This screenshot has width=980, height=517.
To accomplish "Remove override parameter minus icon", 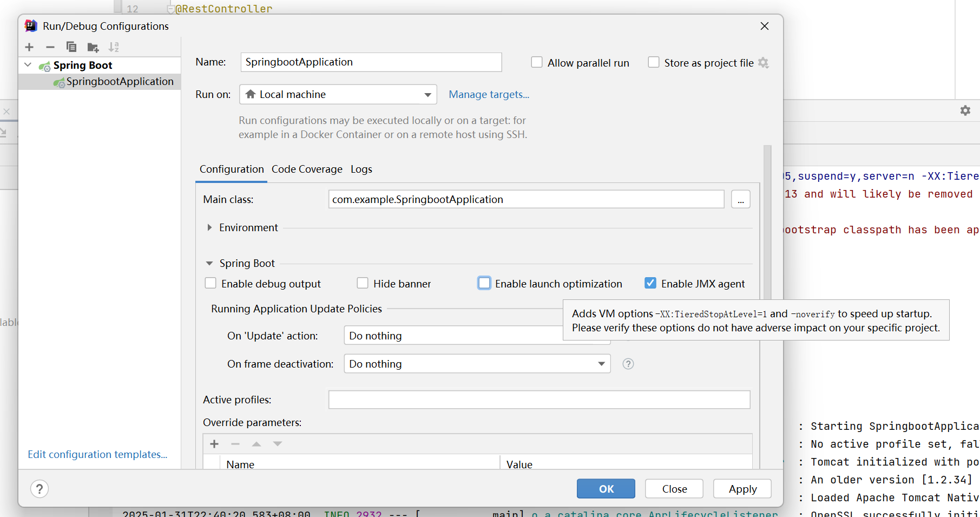I will point(235,444).
